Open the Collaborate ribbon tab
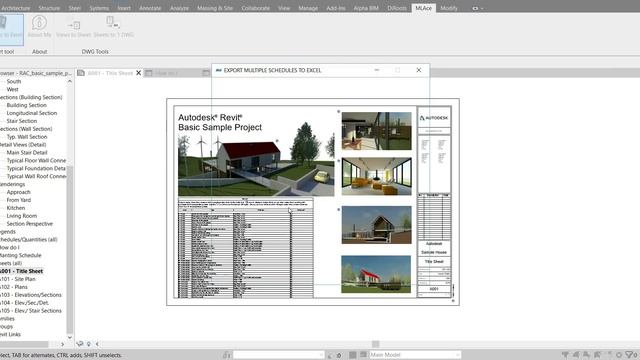 256,8
